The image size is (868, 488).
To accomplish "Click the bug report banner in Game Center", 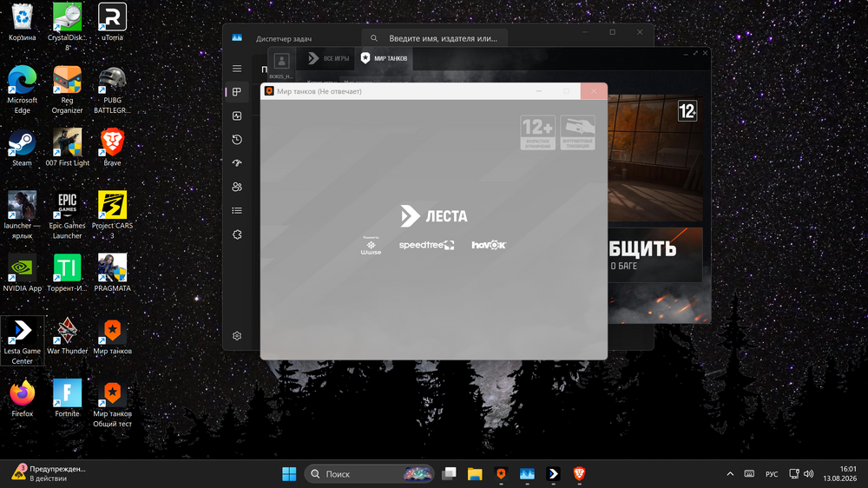I will click(x=655, y=254).
